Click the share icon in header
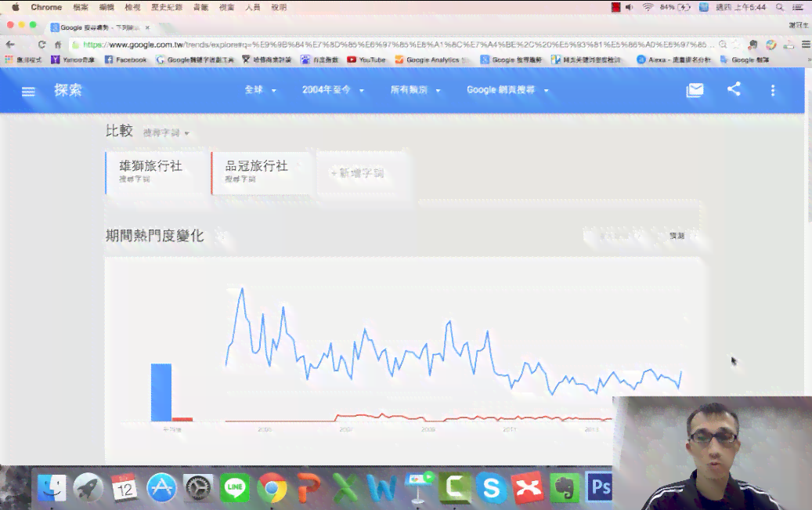 click(x=734, y=89)
